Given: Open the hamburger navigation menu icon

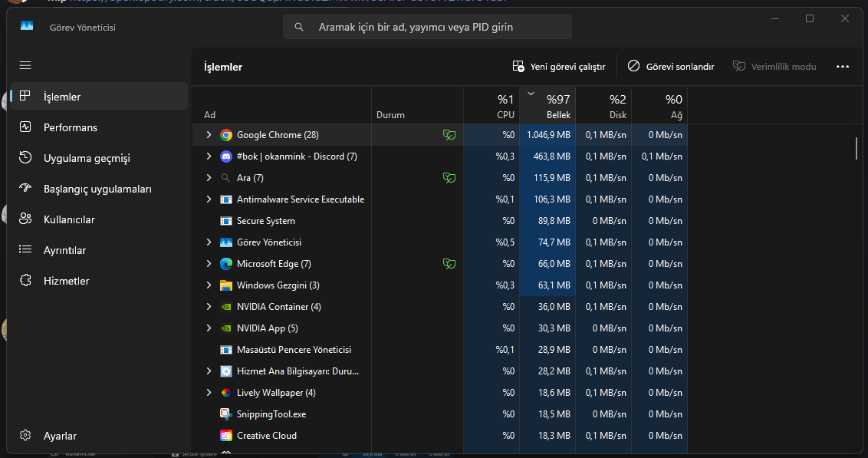Looking at the screenshot, I should (25, 65).
